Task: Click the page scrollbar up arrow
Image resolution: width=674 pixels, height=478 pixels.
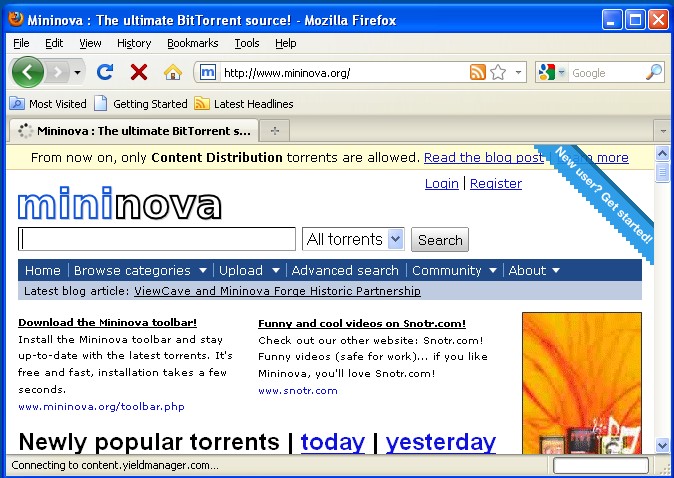Action: pyautogui.click(x=662, y=153)
